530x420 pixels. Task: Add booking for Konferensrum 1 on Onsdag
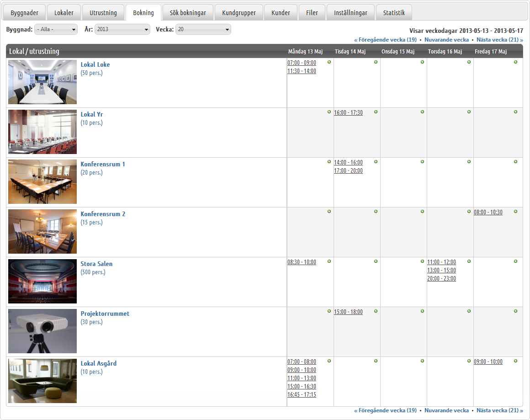coord(423,162)
